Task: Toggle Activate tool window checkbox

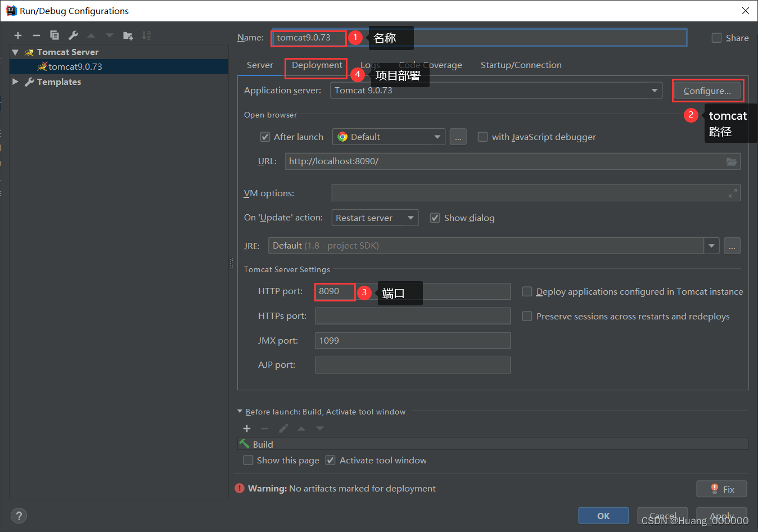Action: (x=331, y=460)
